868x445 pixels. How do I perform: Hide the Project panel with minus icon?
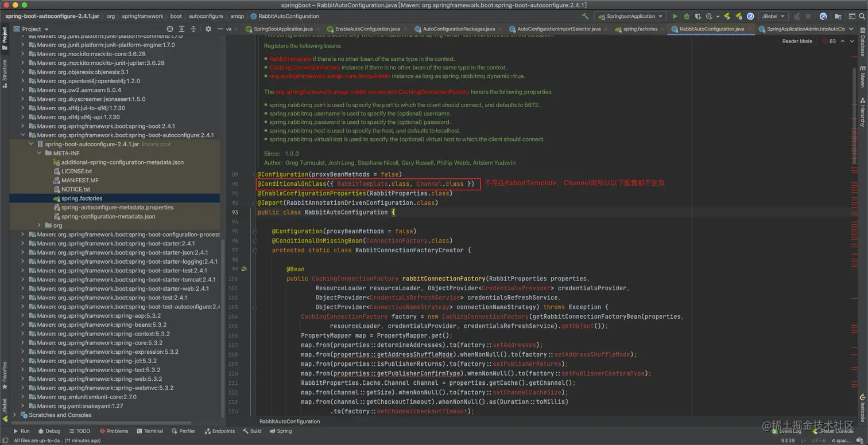[220, 29]
